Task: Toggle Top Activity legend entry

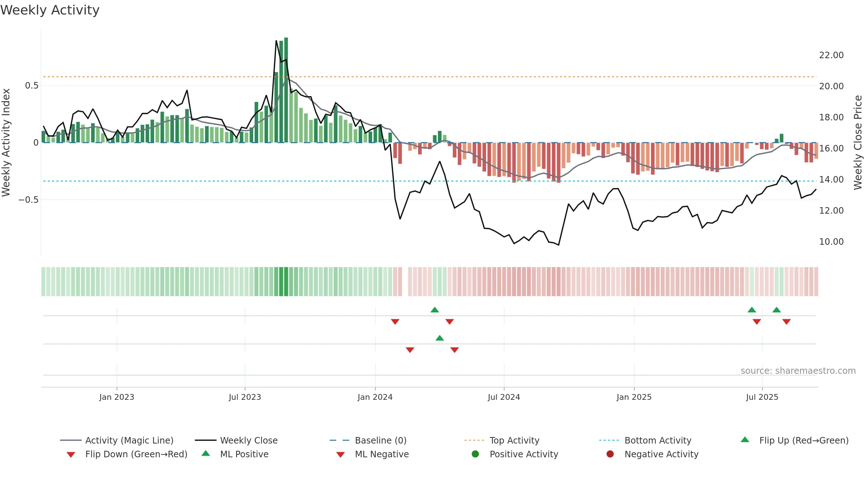Action: point(502,440)
